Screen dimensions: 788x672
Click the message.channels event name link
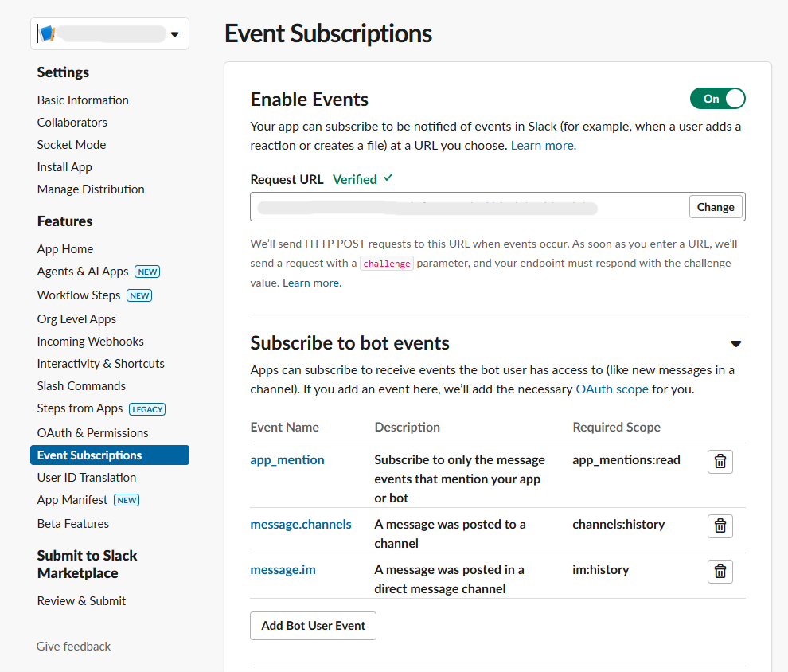click(301, 524)
